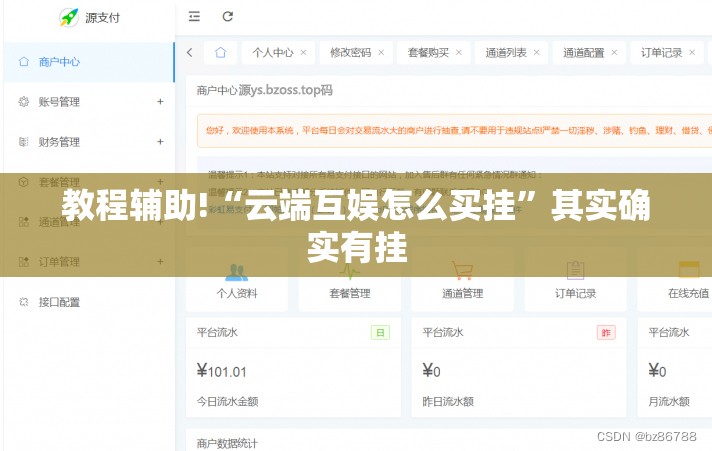Click the icon beside 财务管理

tap(24, 142)
